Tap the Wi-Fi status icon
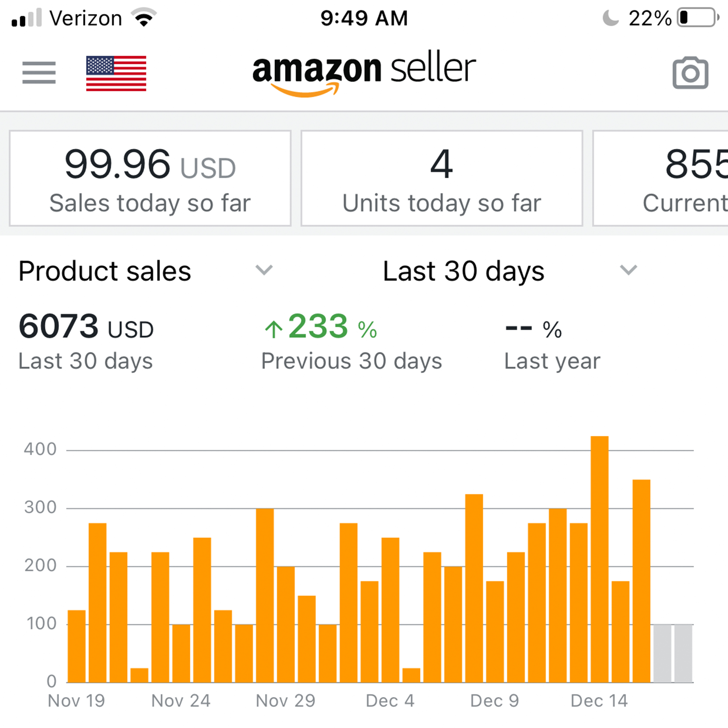This screenshot has height=728, width=728. [x=144, y=17]
